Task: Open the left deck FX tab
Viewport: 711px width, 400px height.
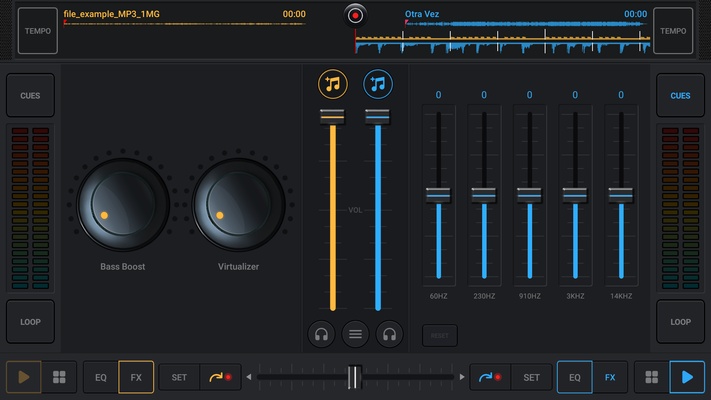Action: click(136, 377)
